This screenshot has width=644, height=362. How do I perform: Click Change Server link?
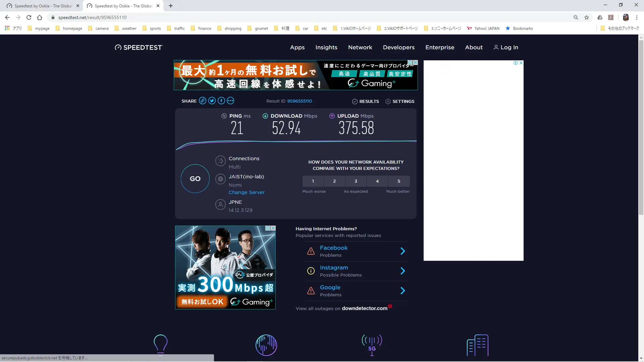coord(247,192)
